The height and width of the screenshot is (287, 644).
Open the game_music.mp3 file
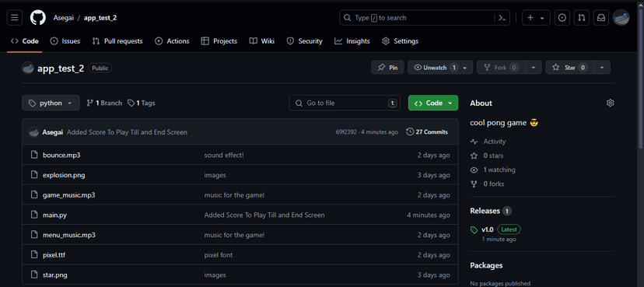point(69,195)
